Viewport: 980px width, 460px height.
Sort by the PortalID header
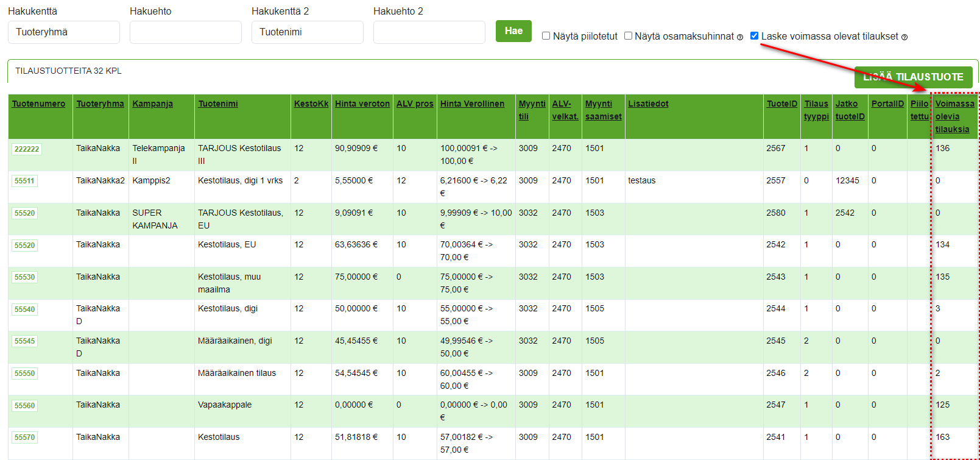(887, 104)
